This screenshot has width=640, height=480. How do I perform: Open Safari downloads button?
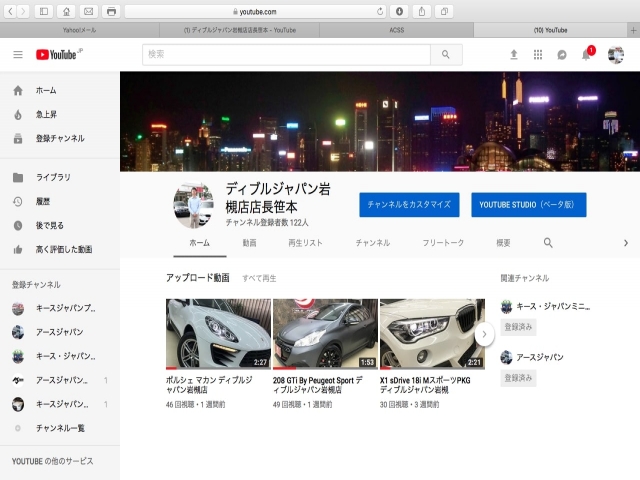tap(399, 11)
